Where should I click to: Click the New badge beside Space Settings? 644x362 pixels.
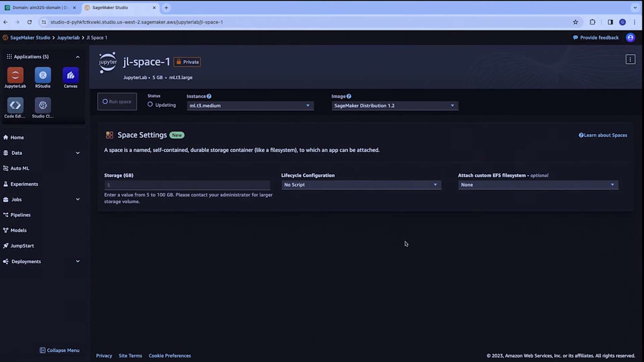pyautogui.click(x=177, y=135)
